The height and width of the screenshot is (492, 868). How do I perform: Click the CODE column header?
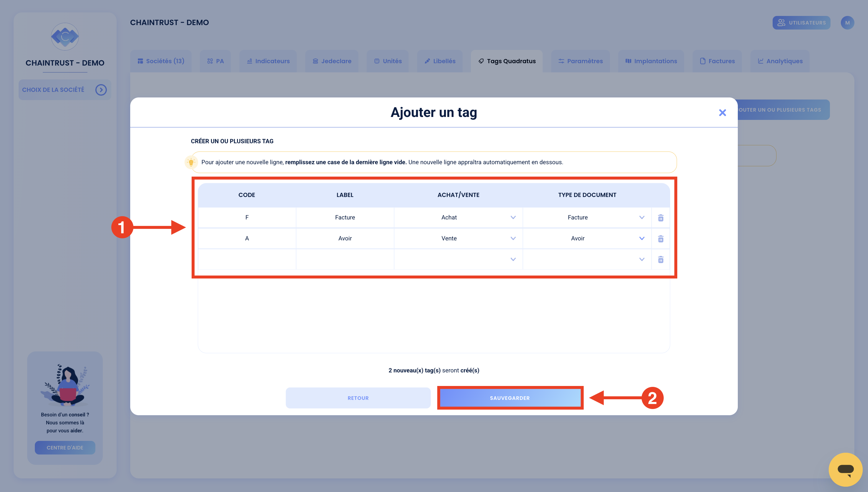[247, 195]
